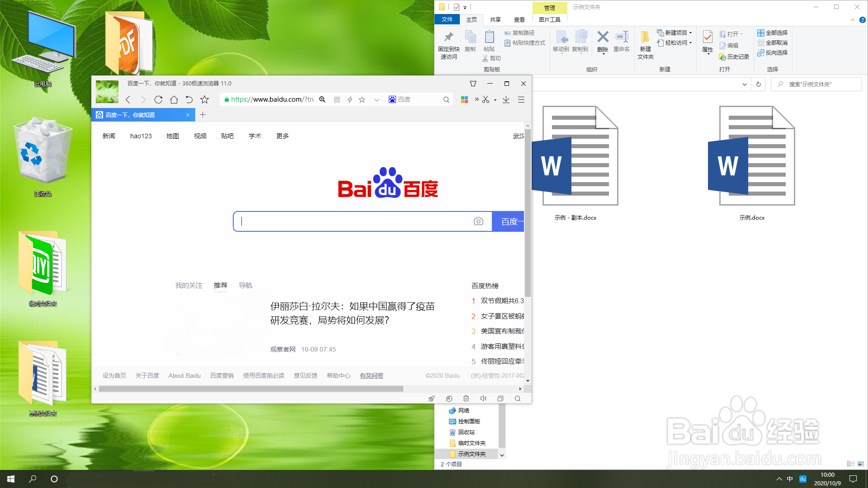Screen dimensions: 868x488
Task: Toggle 全部选择 (select all) in ribbon
Action: tap(772, 33)
